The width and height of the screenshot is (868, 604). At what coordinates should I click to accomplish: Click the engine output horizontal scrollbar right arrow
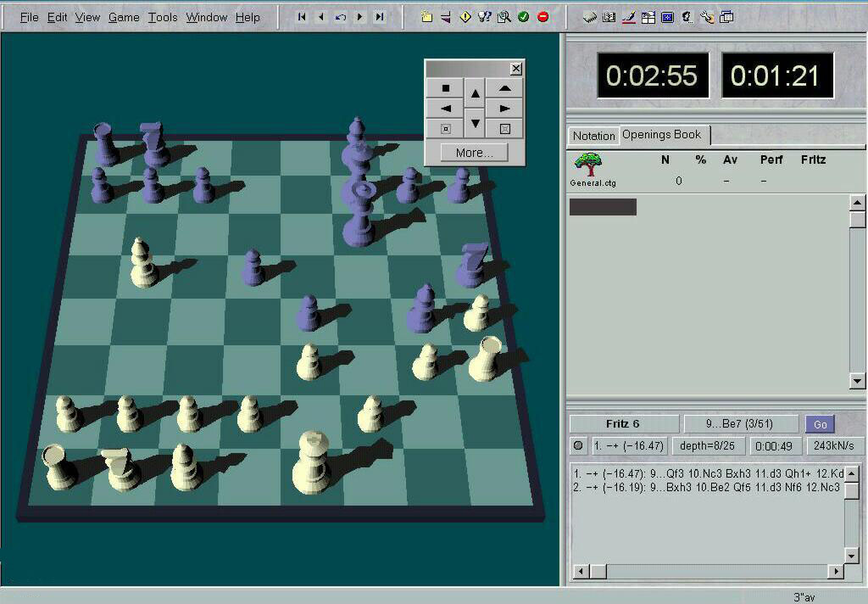tap(835, 572)
